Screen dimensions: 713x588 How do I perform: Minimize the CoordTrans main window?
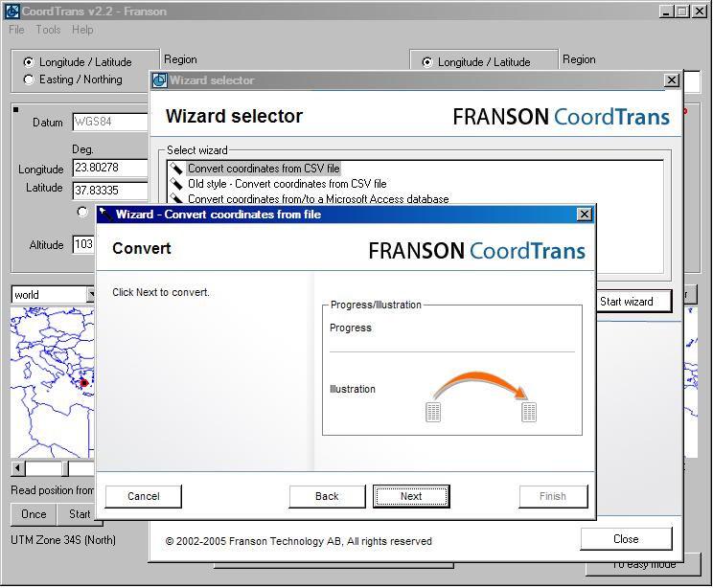[x=666, y=11]
